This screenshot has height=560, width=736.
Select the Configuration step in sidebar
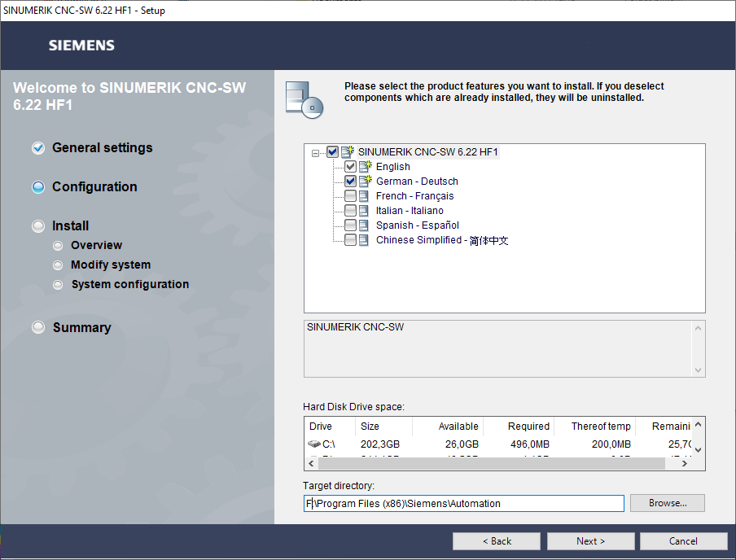pos(94,186)
